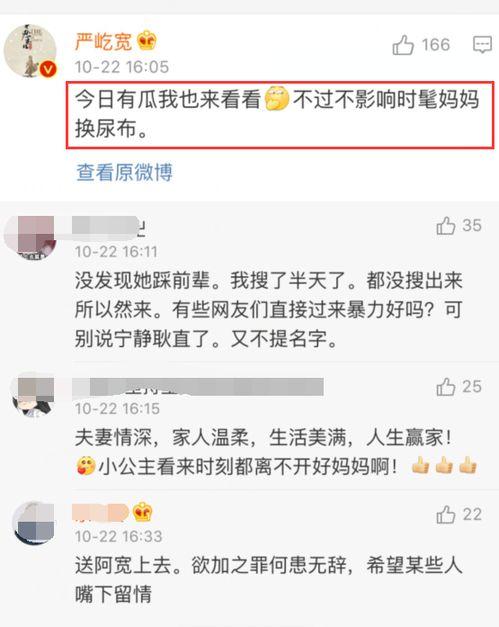Screen dimensions: 499x627
Task: Tap the crown badge on third commenter
Action: (x=143, y=512)
